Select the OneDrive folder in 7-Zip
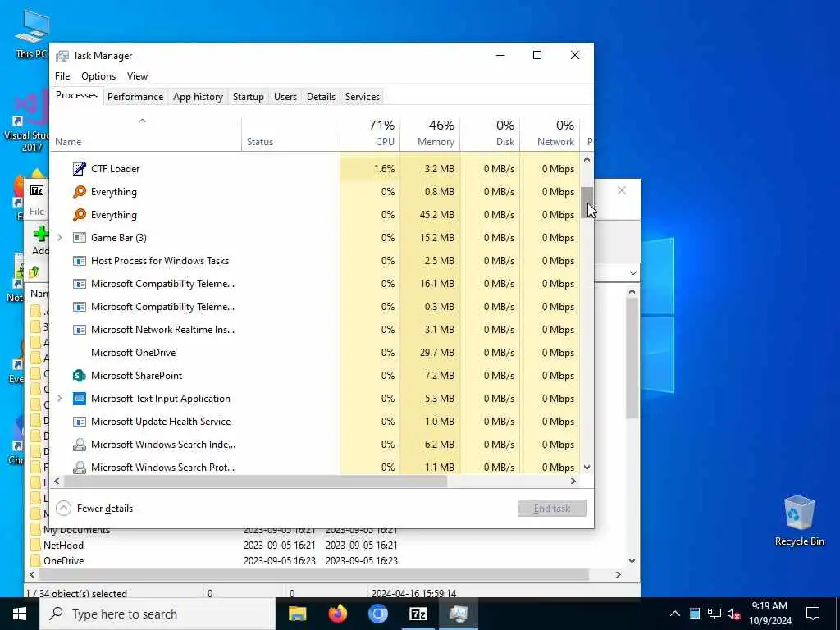 pos(63,561)
